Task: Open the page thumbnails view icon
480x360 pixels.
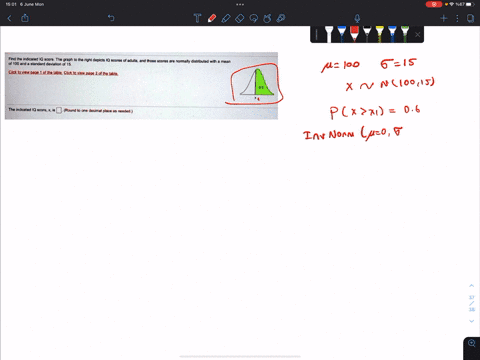Action: (470, 18)
